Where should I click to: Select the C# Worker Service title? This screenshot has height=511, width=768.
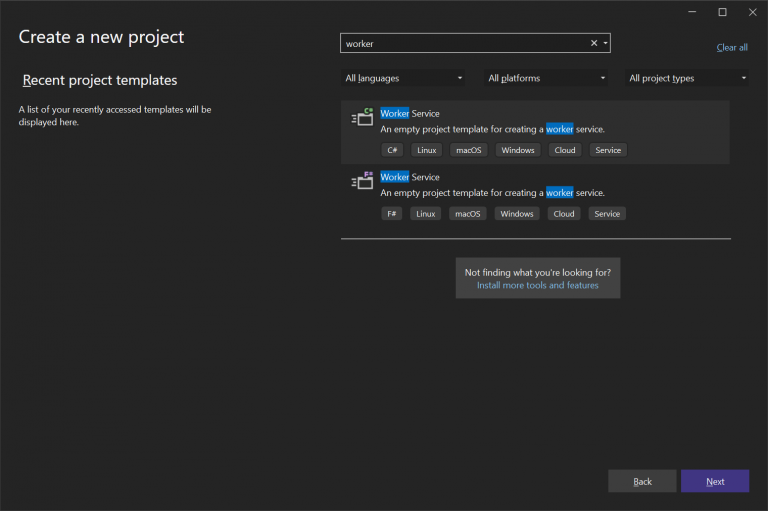tap(410, 114)
